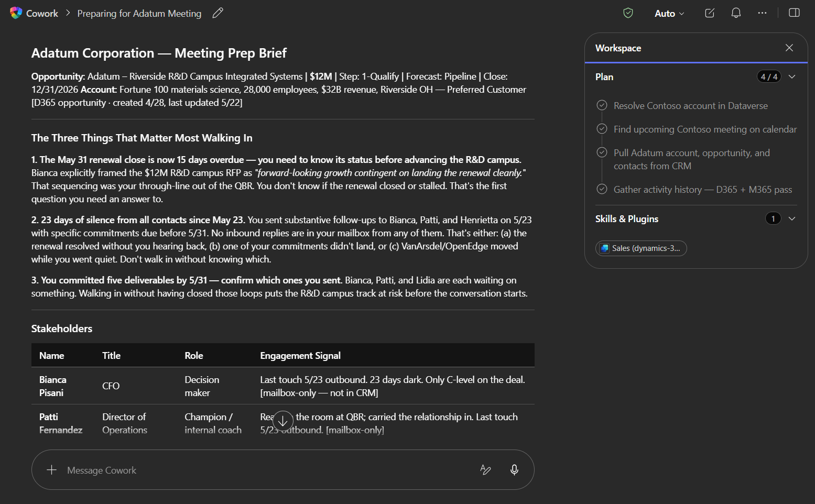Collapse the Skills & Plugins section chevron
Screen dimensions: 815x504
click(792, 218)
